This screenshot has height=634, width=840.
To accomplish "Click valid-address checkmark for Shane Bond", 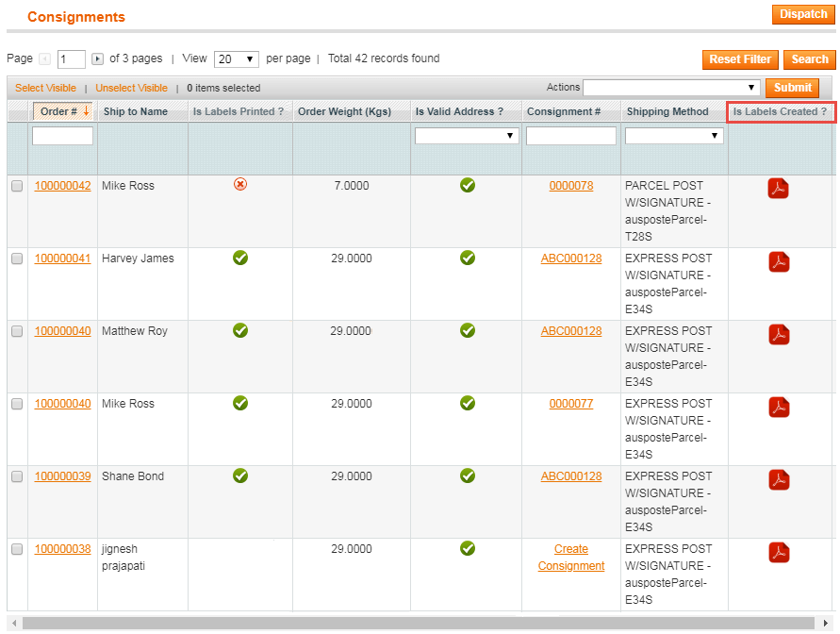I will (468, 475).
